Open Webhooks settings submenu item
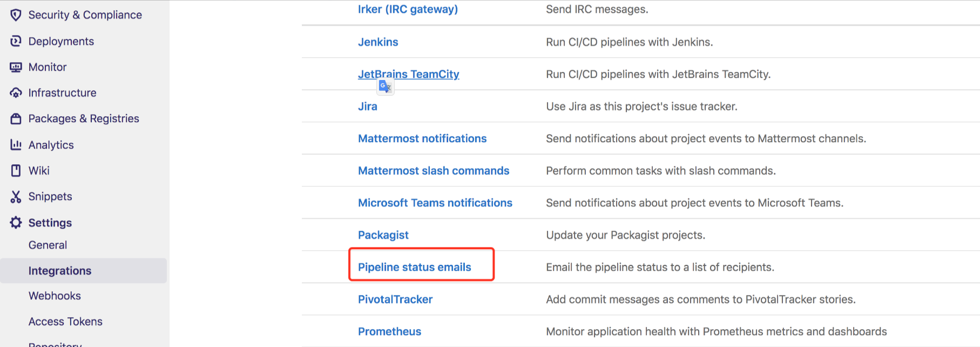980x347 pixels. 55,296
